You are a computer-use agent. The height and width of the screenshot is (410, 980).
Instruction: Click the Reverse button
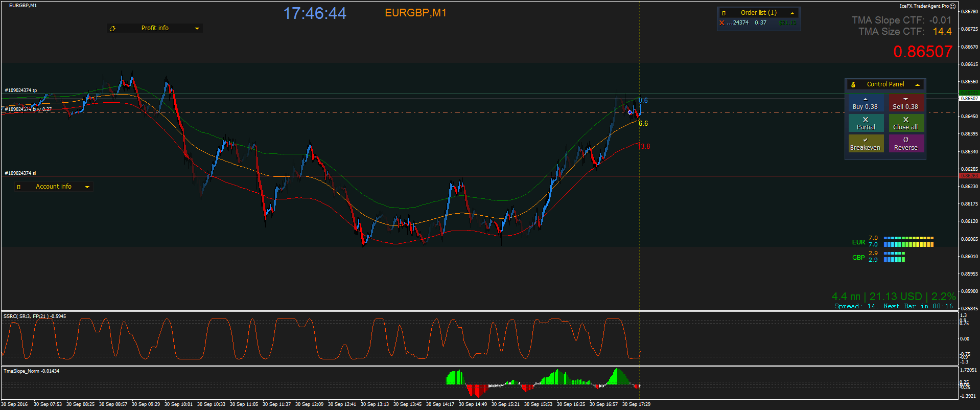tap(905, 144)
